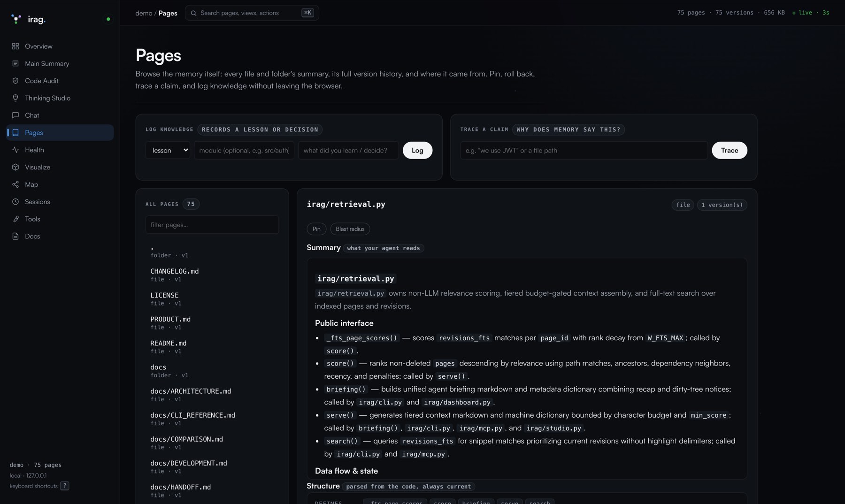This screenshot has height=504, width=845.
Task: Click the Data flow & state heading
Action: point(346,471)
